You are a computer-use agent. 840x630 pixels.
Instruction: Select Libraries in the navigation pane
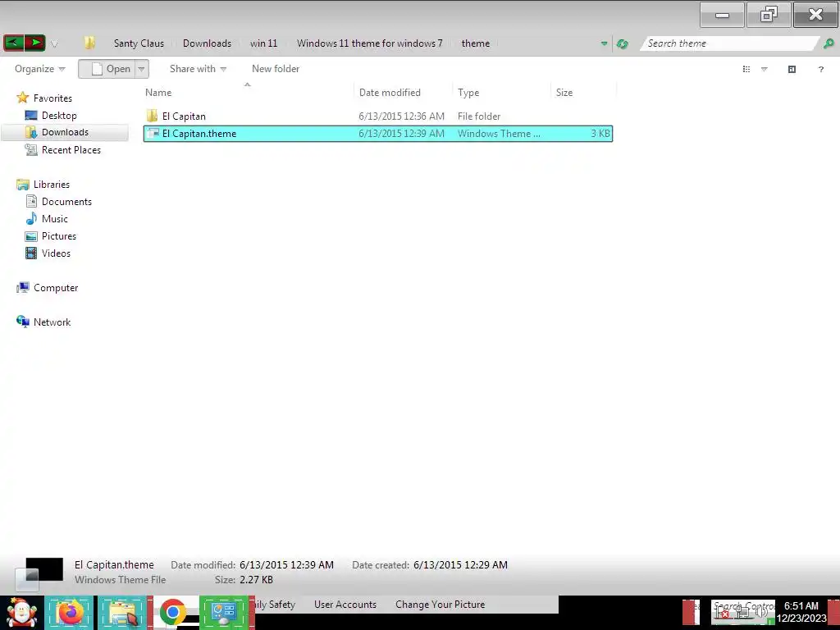(x=52, y=185)
